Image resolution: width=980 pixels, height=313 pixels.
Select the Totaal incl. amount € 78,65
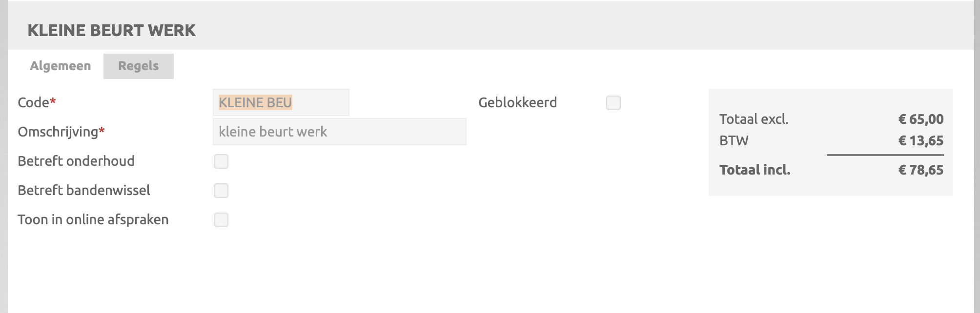pyautogui.click(x=921, y=170)
